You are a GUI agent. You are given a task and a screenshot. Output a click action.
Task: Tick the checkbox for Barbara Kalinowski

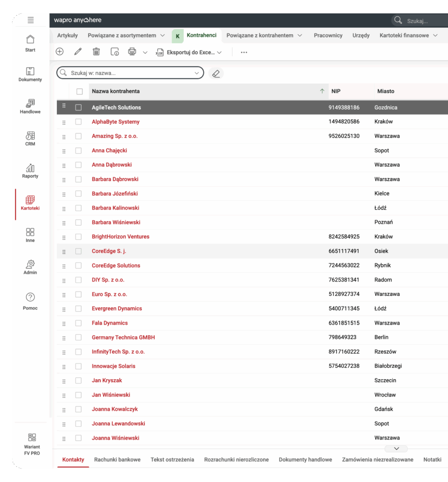[x=78, y=208]
